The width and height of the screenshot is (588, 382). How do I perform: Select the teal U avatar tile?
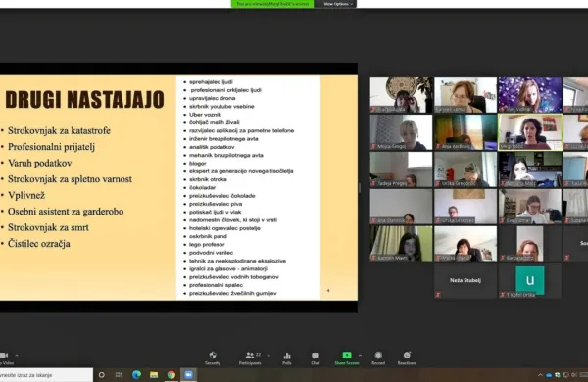coord(530,280)
